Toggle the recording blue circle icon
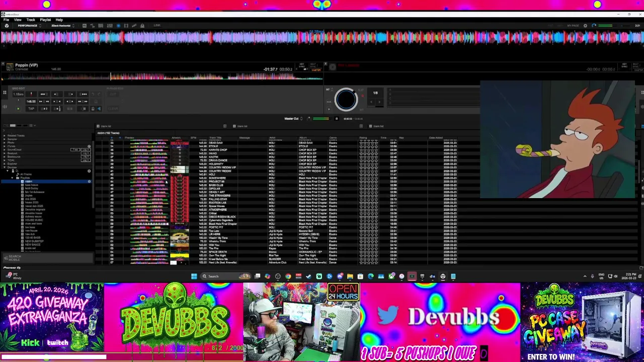644x362 pixels. point(118,26)
